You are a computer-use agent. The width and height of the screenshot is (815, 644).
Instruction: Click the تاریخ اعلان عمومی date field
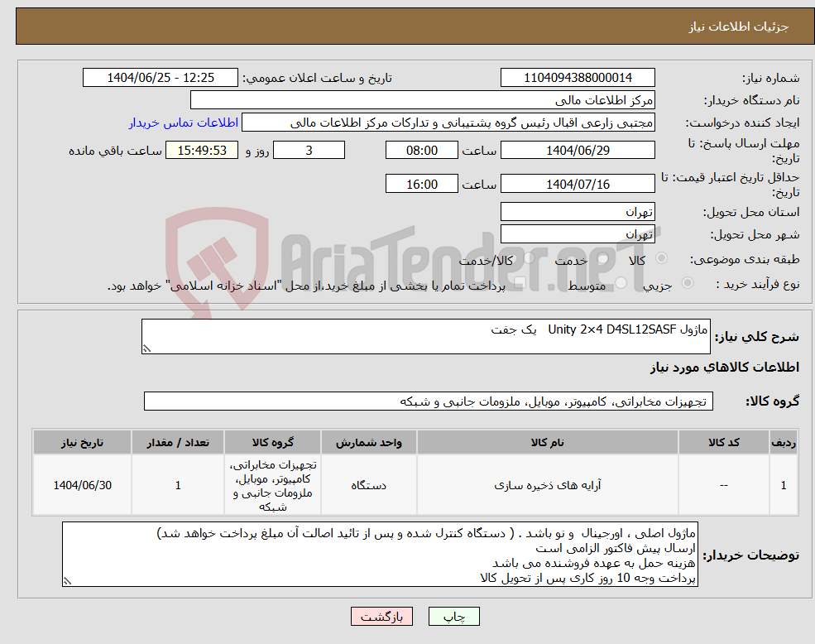[x=161, y=77]
